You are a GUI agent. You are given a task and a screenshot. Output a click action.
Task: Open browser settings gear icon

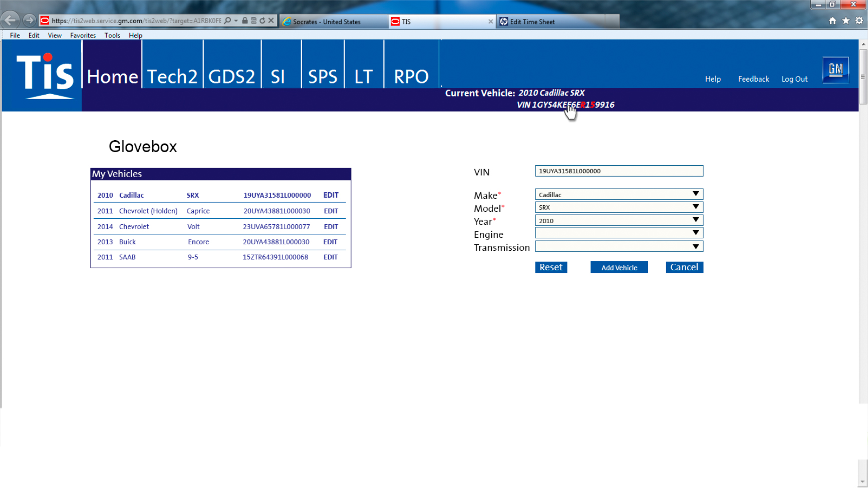pyautogui.click(x=859, y=21)
